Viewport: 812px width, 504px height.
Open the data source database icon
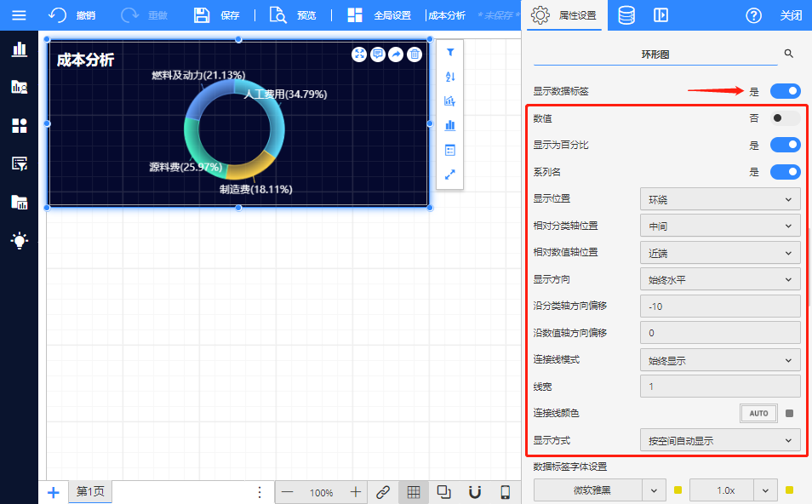point(626,15)
